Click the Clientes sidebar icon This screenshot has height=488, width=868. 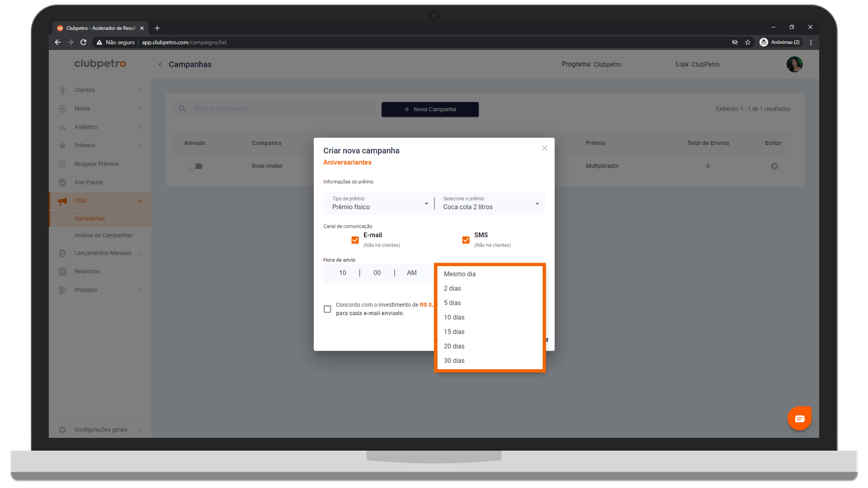click(62, 90)
